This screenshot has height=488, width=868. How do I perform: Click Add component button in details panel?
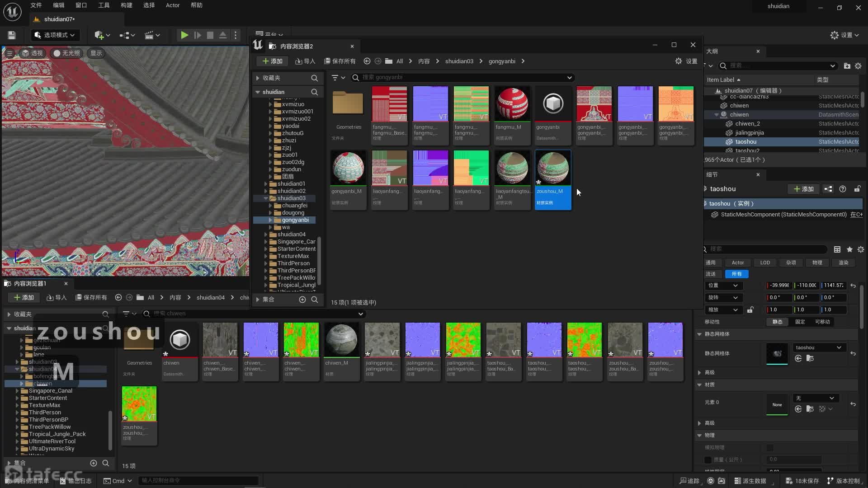pyautogui.click(x=803, y=189)
